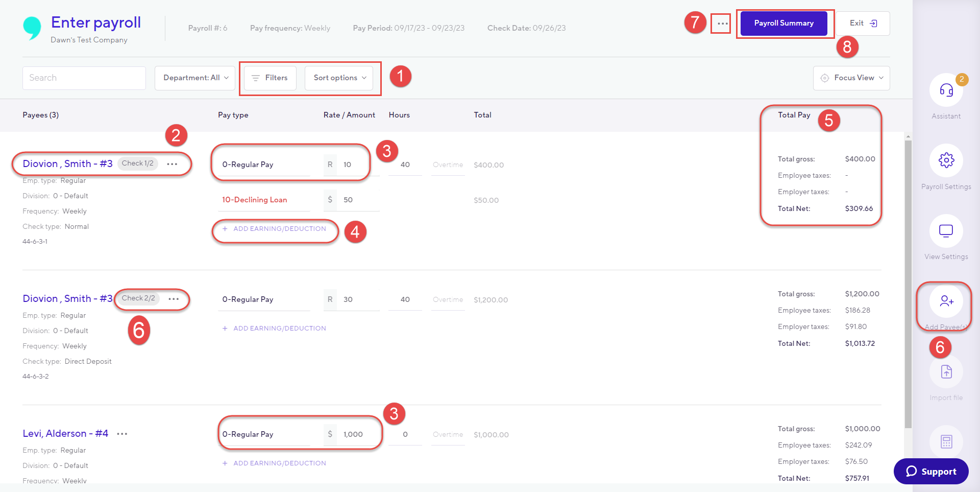Viewport: 980px width, 492px height.
Task: Click the $50.00 loan row total
Action: click(x=486, y=200)
